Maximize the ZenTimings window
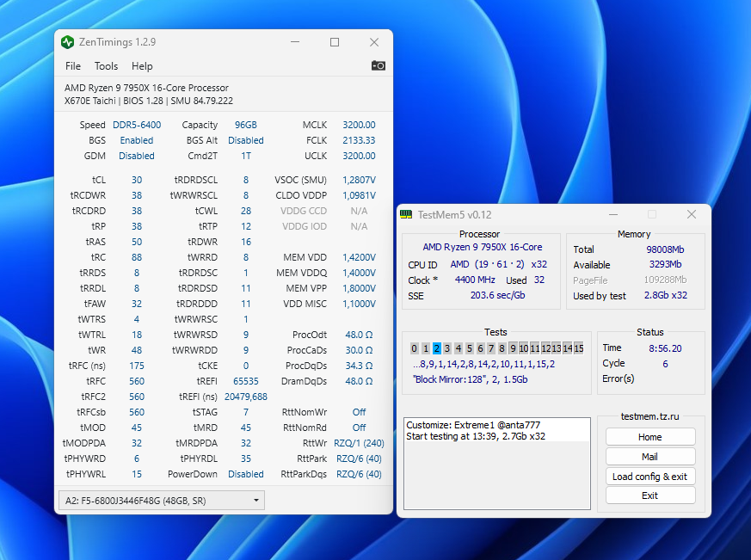751x560 pixels. [x=335, y=42]
